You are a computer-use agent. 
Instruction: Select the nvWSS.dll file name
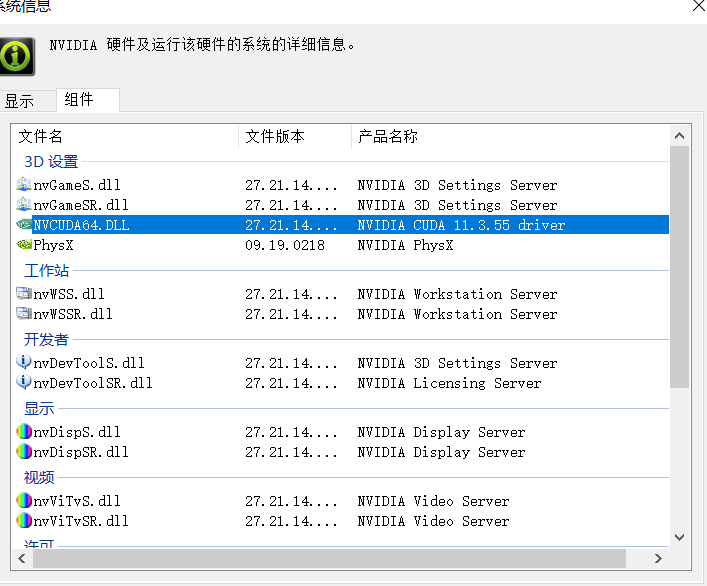coord(69,294)
